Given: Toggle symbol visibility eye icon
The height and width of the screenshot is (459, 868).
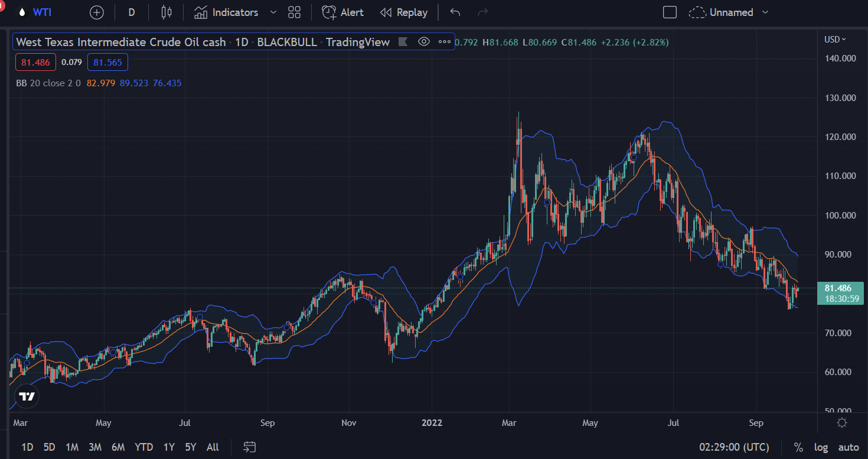Looking at the screenshot, I should [423, 42].
